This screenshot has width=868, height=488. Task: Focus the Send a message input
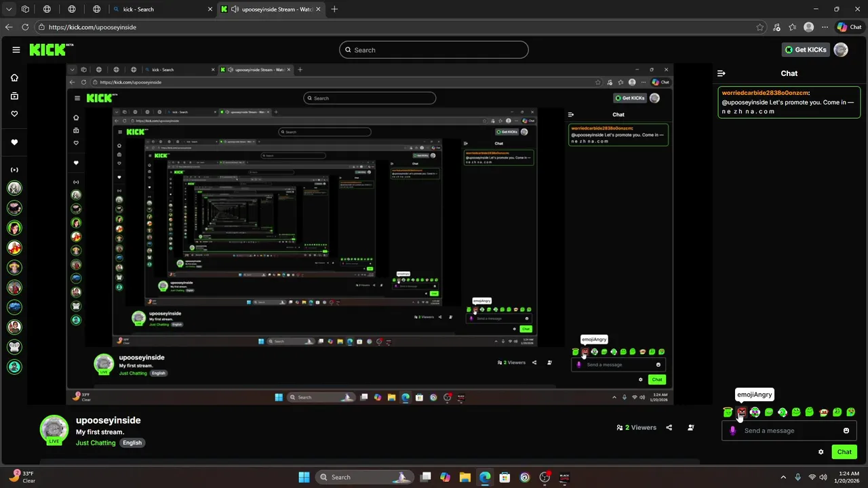789,430
